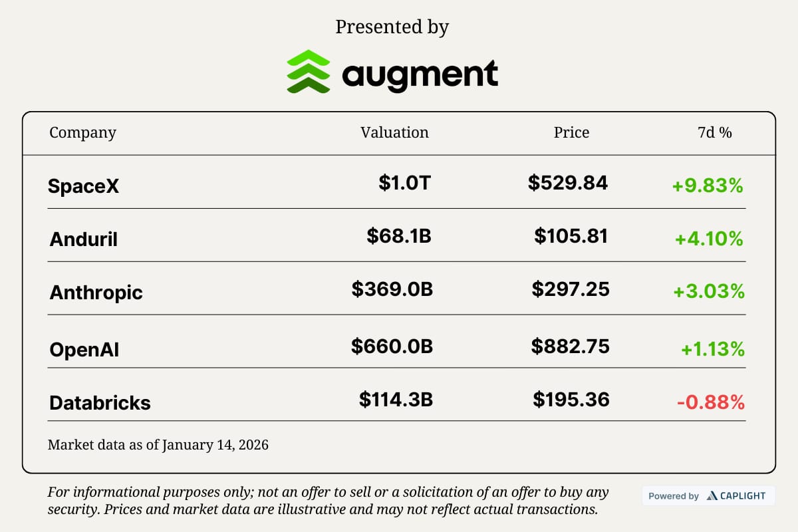Click the Databricks -0.88% red change value
The image size is (798, 532).
point(711,402)
